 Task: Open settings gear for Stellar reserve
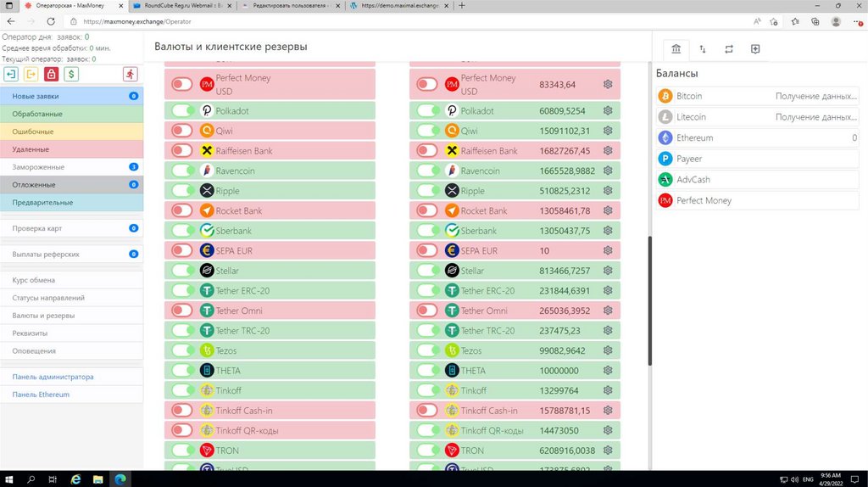pos(608,271)
